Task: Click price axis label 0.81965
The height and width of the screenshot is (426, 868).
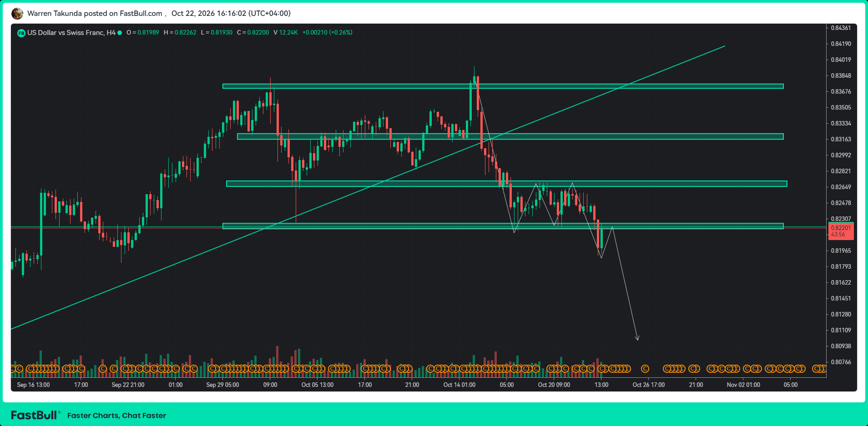Action: (841, 251)
